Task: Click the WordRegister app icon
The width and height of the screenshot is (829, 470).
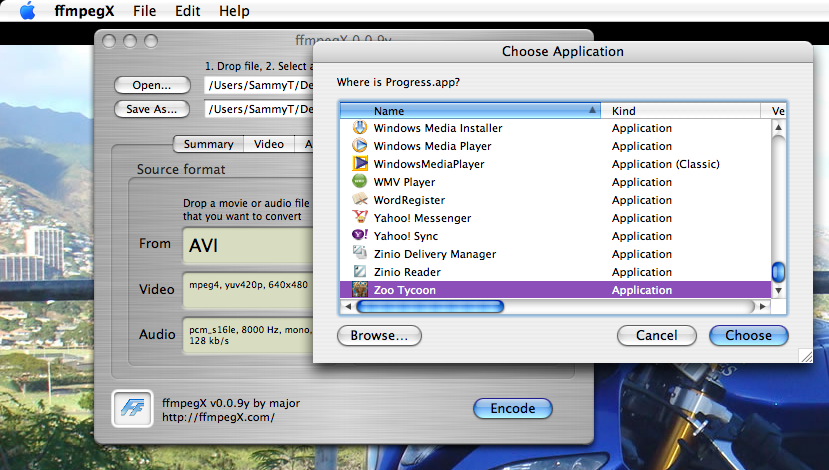Action: point(360,199)
